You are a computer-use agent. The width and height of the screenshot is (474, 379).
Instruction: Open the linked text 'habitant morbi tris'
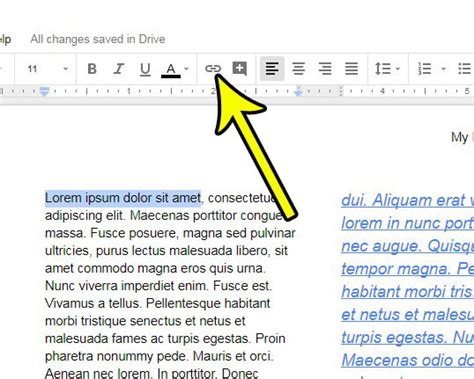[x=407, y=292]
